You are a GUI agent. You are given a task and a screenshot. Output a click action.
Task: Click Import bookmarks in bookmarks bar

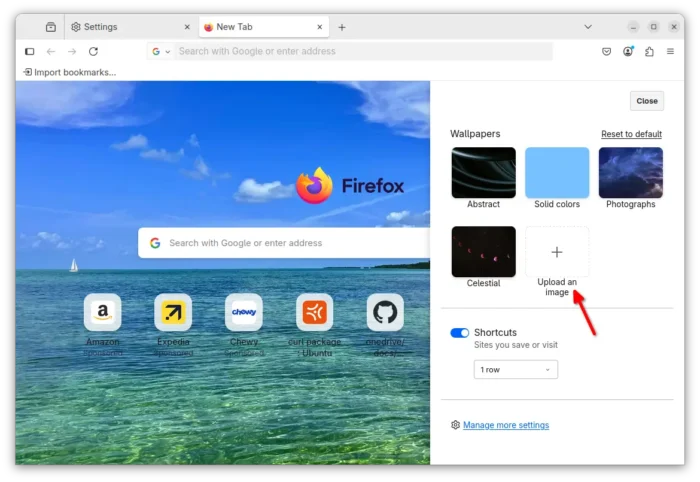click(70, 72)
